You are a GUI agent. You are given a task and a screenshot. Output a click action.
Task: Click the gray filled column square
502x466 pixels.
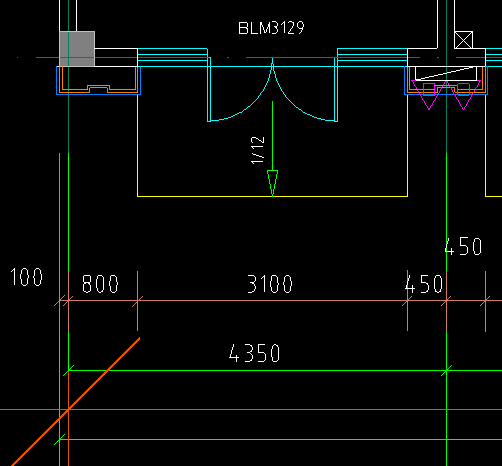tap(77, 49)
